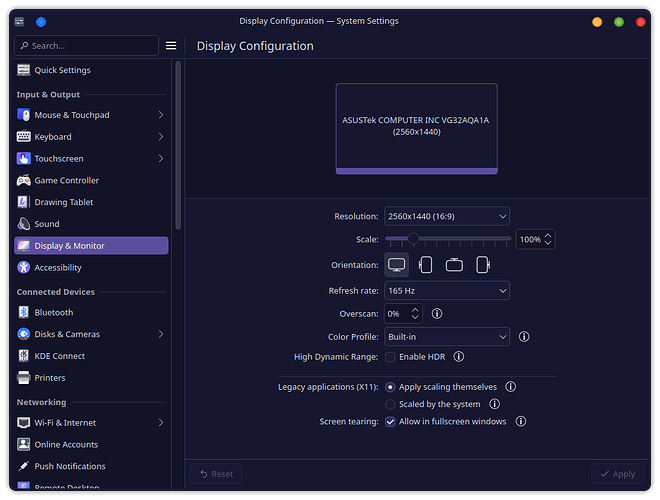Click the KDE Connect icon
This screenshot has height=500, width=660.
24,356
